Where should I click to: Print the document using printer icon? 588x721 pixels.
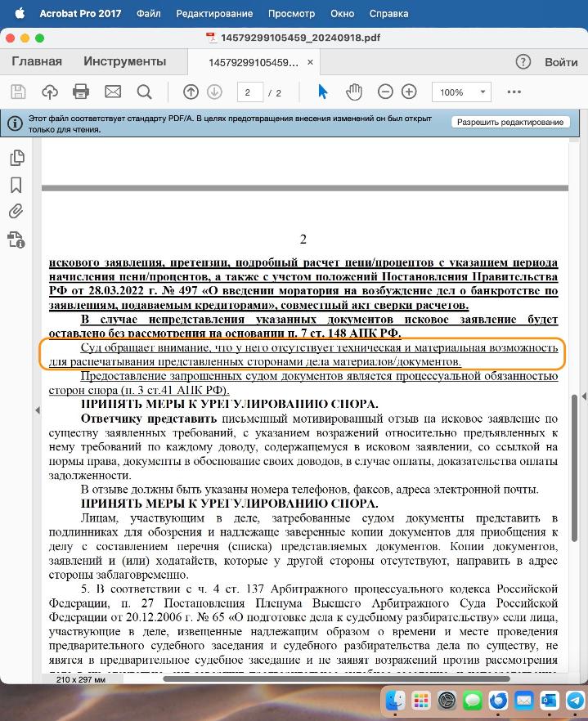point(81,92)
